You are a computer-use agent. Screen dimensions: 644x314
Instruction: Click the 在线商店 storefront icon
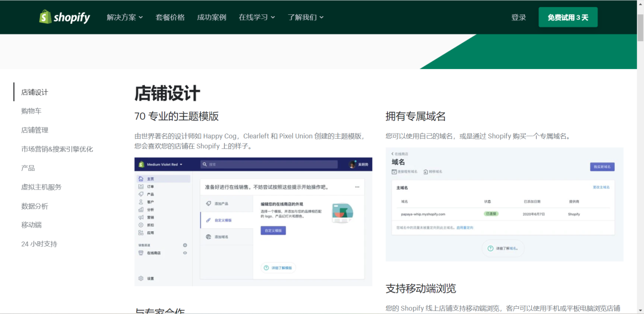click(x=141, y=253)
